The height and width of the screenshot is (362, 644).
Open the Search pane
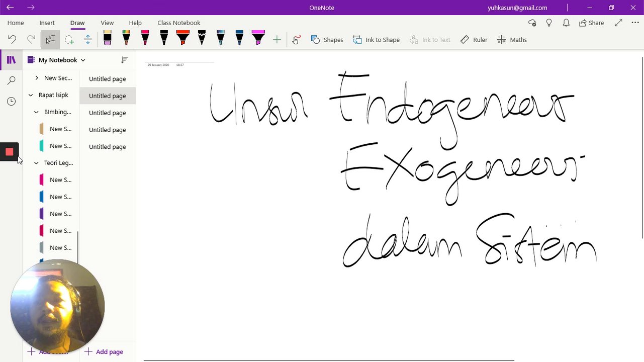point(11,80)
